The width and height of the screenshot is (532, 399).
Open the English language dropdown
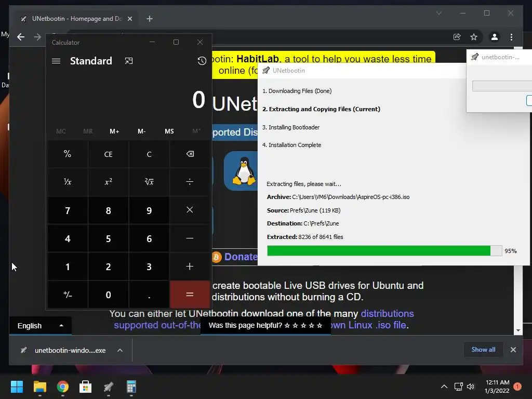click(x=41, y=326)
